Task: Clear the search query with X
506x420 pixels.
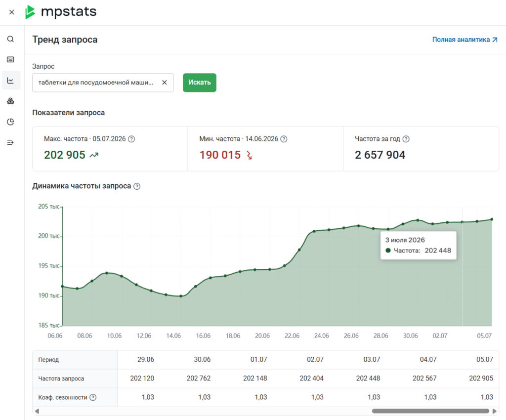Action: point(164,83)
